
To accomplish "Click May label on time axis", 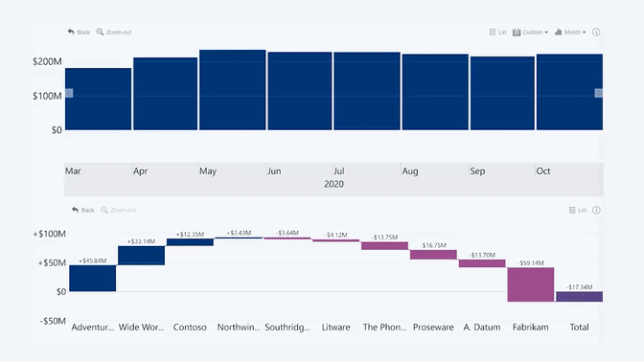I will click(208, 171).
